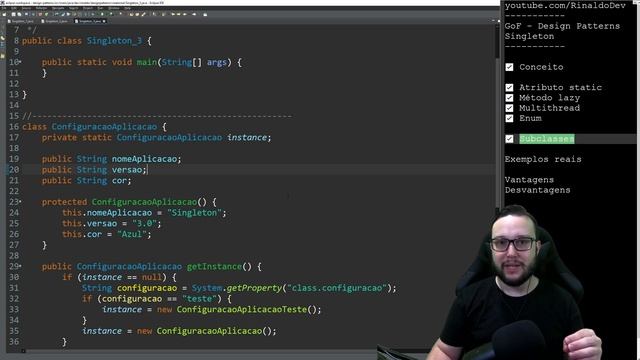Click the "class.configuracao" string literal
The image size is (640, 360).
[337, 288]
